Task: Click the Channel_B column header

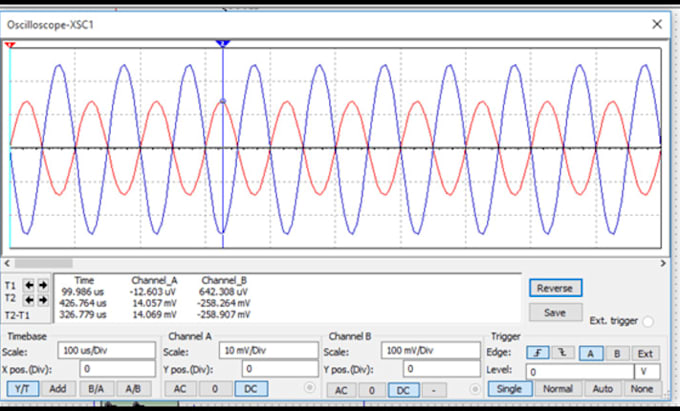Action: click(224, 281)
